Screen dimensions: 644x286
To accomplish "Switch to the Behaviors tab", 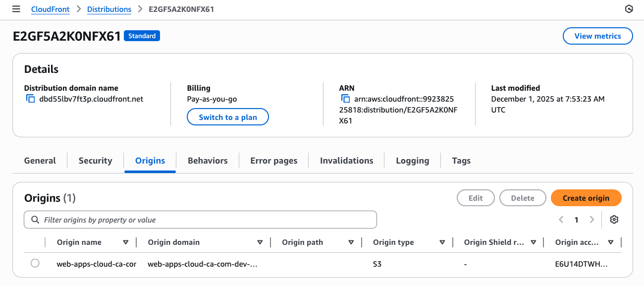I will (x=207, y=160).
